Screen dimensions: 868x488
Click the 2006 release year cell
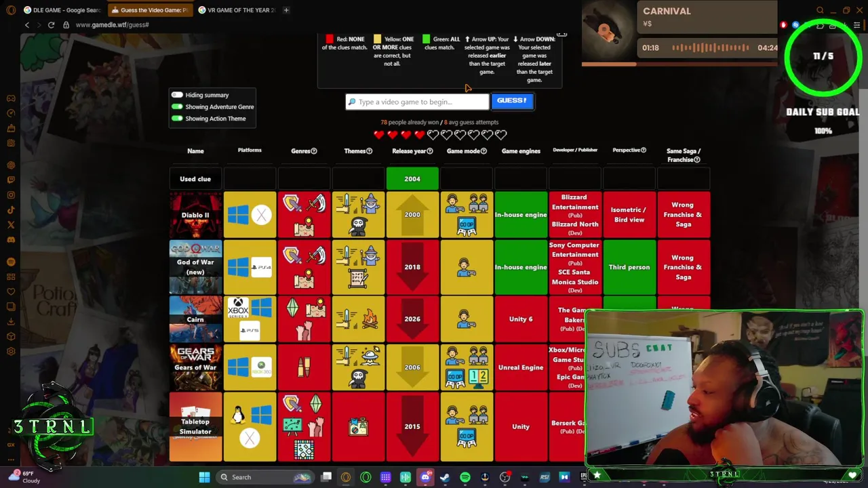(x=412, y=367)
